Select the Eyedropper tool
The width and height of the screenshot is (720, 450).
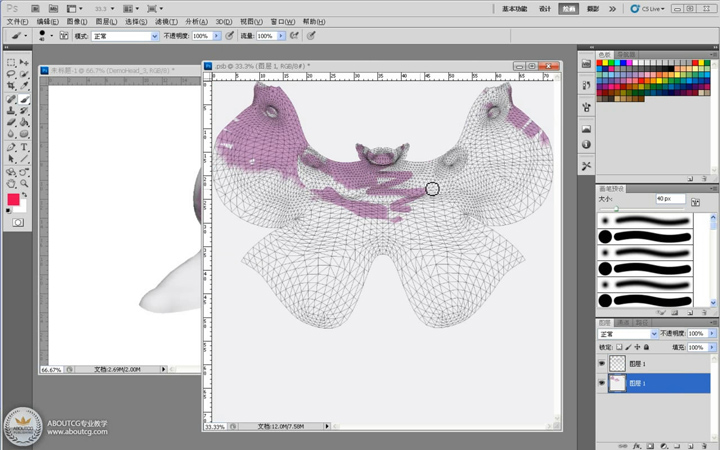(24, 86)
